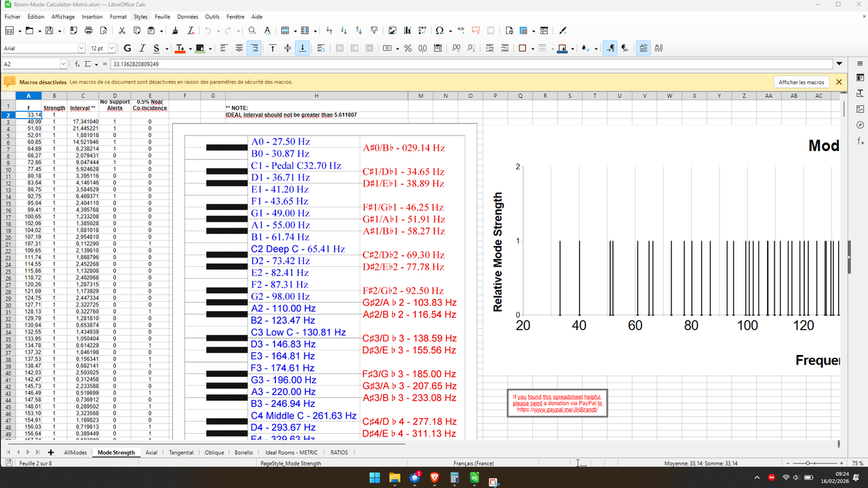
Task: Click the Print Preview icon
Action: pos(103,30)
